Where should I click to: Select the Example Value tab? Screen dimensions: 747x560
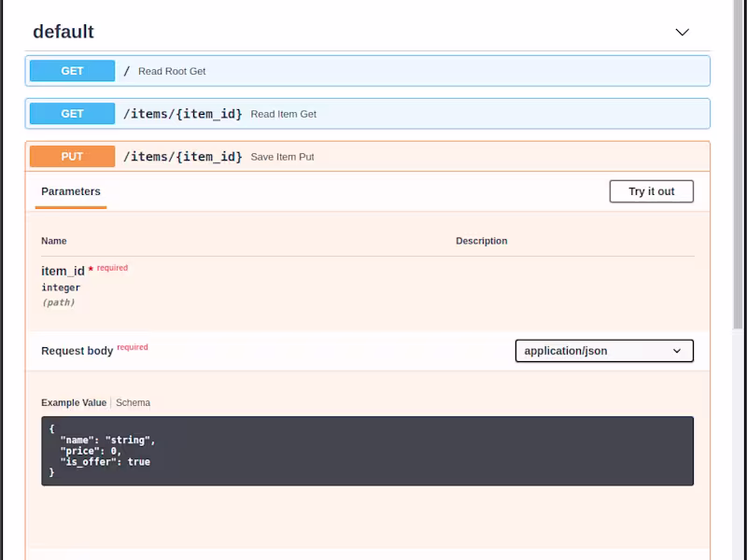[x=74, y=403]
